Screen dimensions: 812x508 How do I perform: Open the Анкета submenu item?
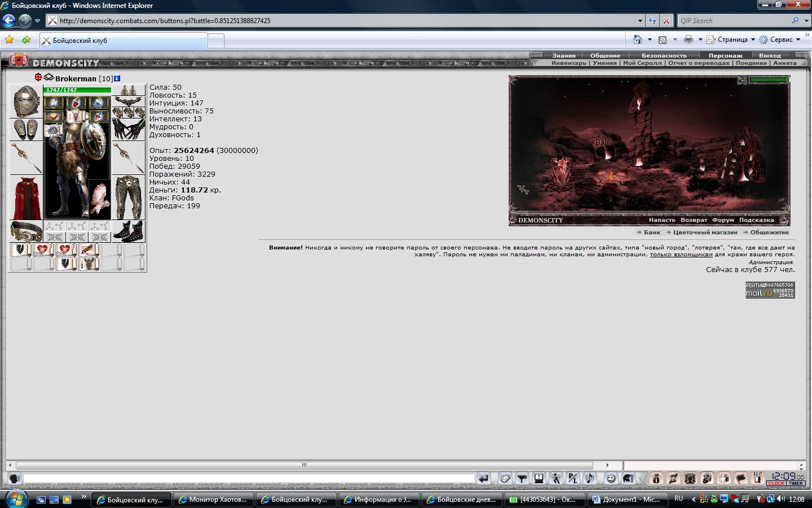785,63
